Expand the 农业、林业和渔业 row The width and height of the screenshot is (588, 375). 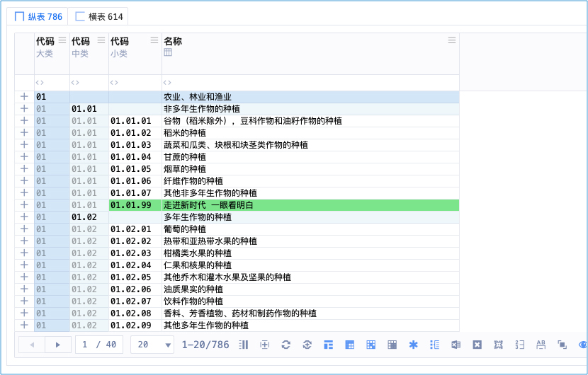tap(24, 97)
